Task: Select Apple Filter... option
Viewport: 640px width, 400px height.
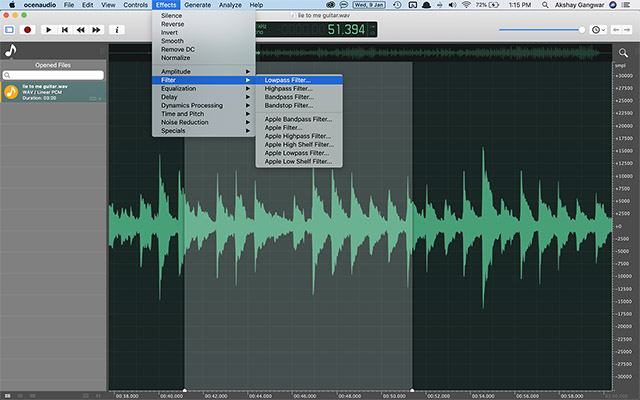Action: pos(299,128)
